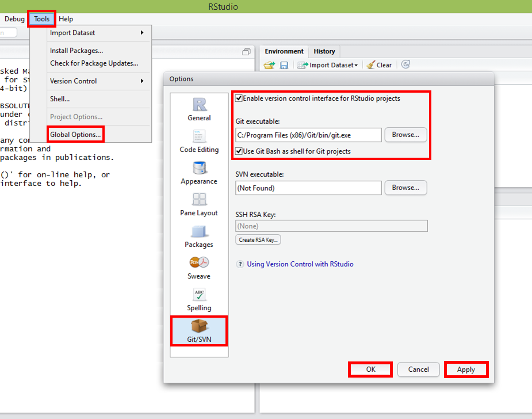This screenshot has width=532, height=419.
Task: Open the Pane Layout options category
Action: pyautogui.click(x=199, y=204)
